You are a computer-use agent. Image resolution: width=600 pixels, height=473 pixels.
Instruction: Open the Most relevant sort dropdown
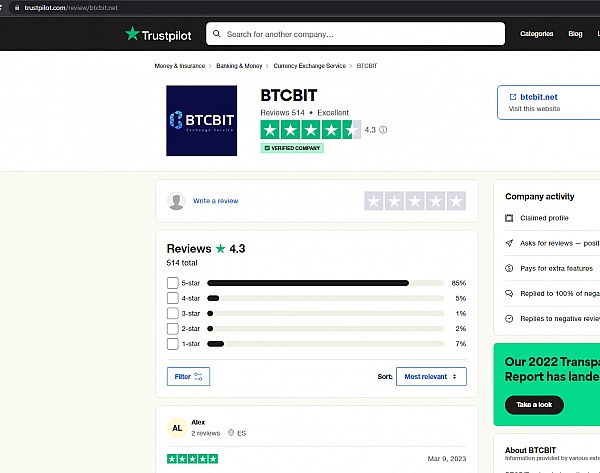(431, 377)
